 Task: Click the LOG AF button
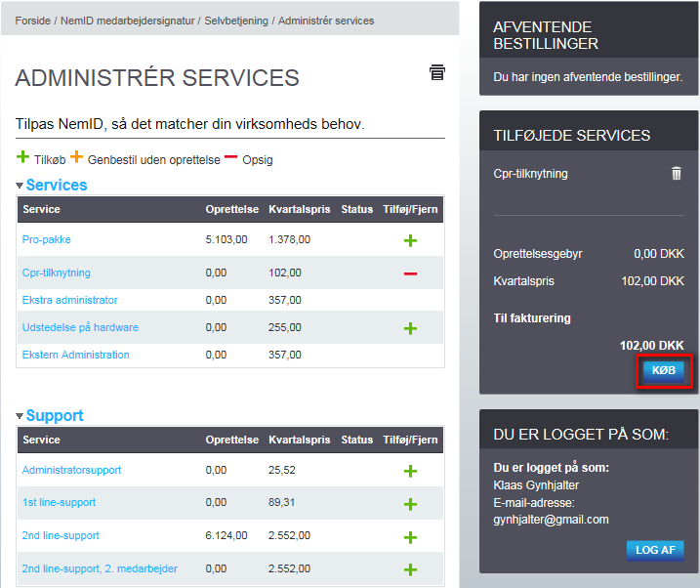(x=655, y=550)
